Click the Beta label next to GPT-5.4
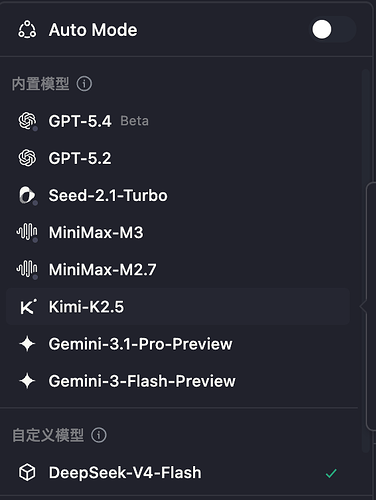Viewport: 376px width, 500px height. (x=134, y=121)
